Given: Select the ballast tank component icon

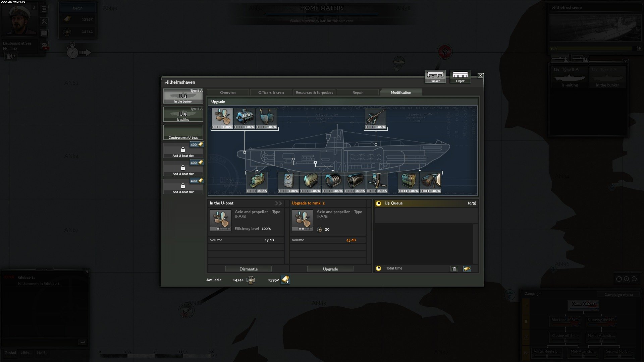Looking at the screenshot, I should pyautogui.click(x=311, y=182).
